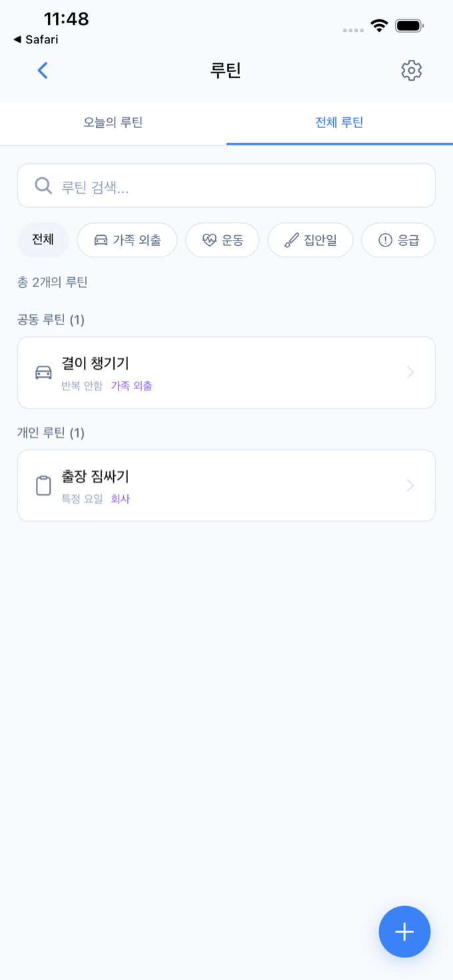Tap the blue plus button to add routine
Screen dimensions: 453x980
pos(404,931)
